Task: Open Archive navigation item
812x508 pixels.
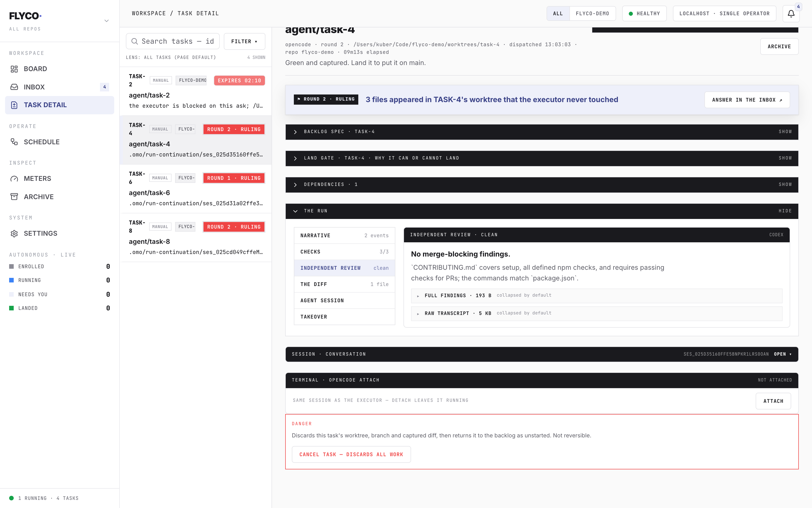Action: 59,197
